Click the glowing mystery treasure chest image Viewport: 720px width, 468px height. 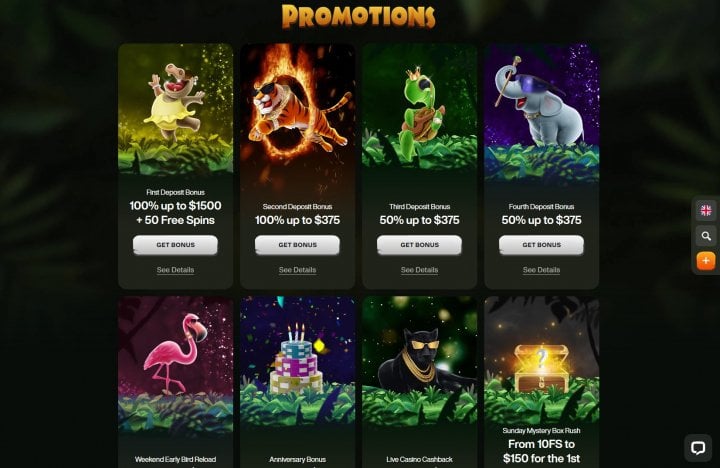[541, 361]
